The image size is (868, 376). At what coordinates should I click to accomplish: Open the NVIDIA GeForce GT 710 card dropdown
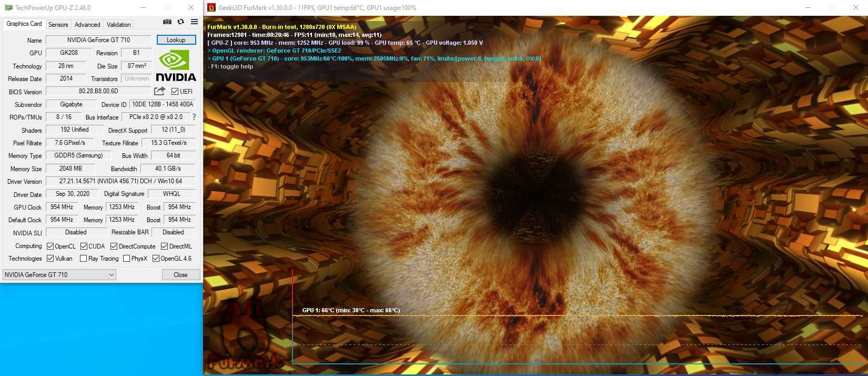click(59, 274)
